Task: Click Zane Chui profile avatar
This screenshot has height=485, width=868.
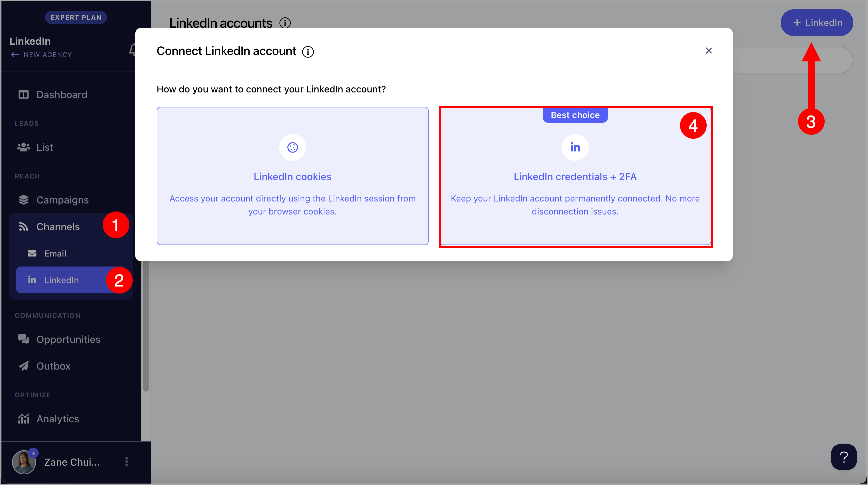Action: point(24,462)
